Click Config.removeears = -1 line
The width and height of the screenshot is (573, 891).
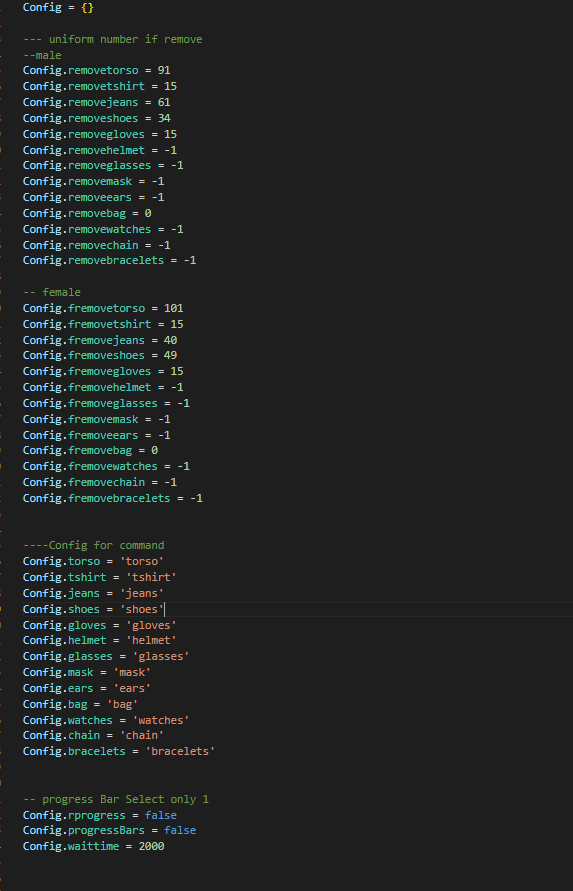tap(94, 197)
